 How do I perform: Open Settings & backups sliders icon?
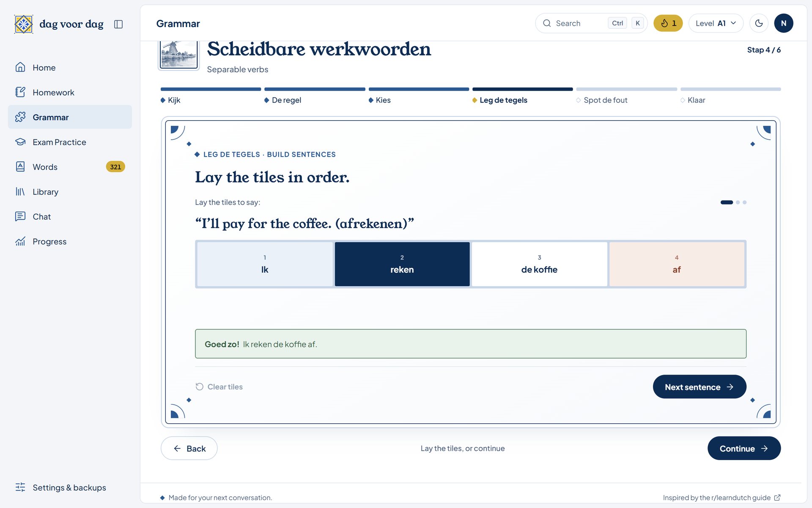tap(20, 487)
